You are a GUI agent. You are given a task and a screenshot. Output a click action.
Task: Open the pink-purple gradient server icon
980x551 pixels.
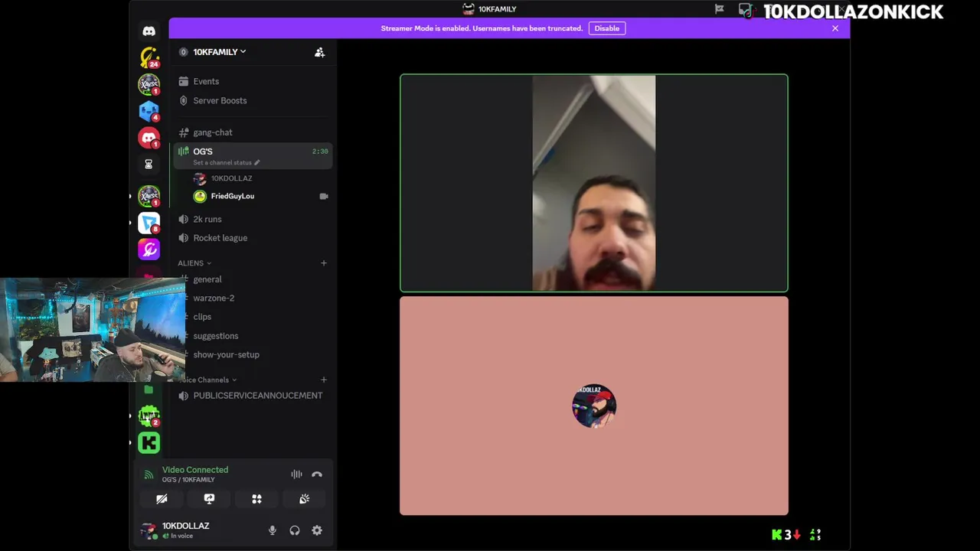click(149, 249)
